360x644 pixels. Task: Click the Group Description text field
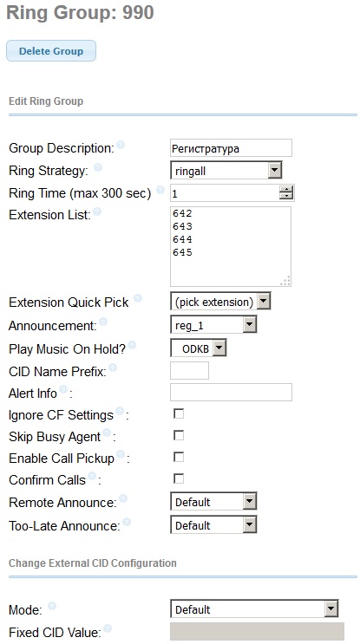coord(231,148)
